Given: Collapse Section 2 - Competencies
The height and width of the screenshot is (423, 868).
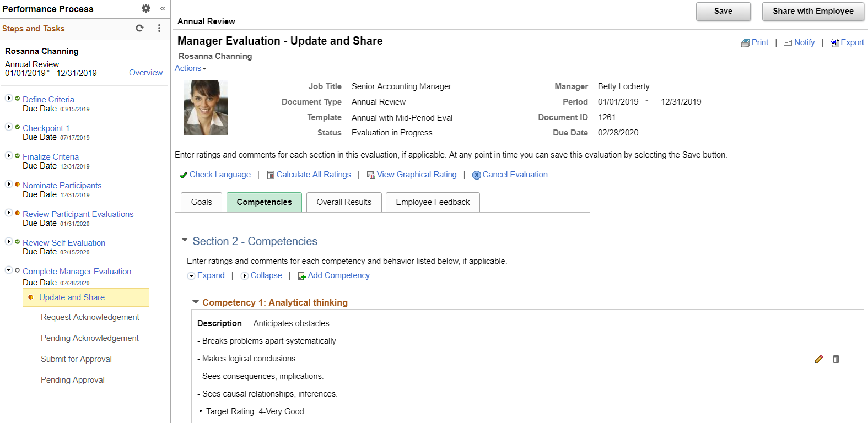Looking at the screenshot, I should pos(185,240).
